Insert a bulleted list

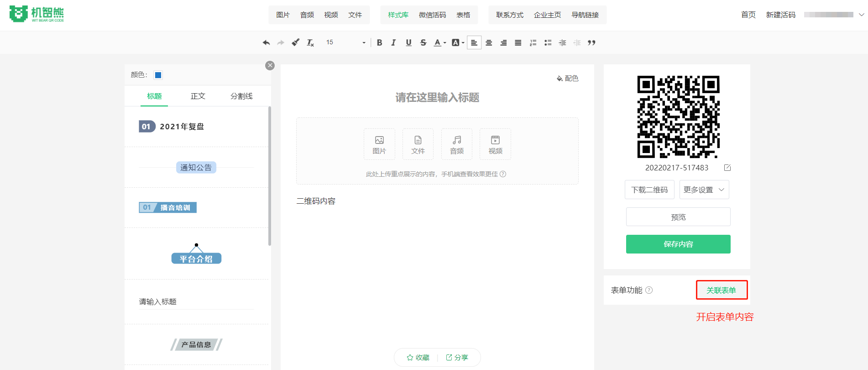coord(548,42)
